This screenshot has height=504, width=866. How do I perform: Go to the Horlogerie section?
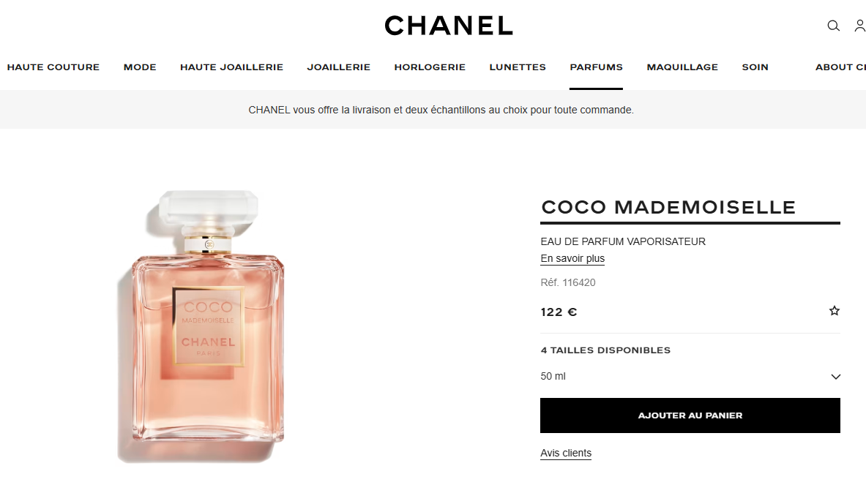tap(430, 67)
